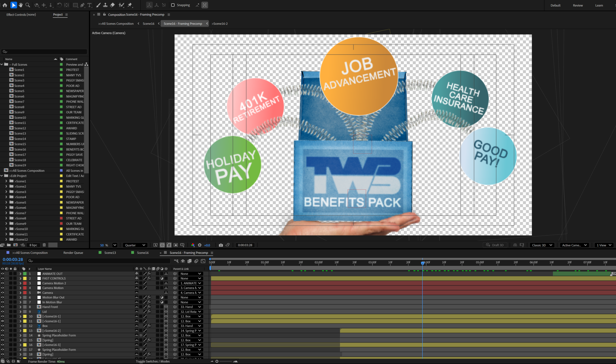The image size is (616, 364).
Task: Select the Zoom tool
Action: coord(28,5)
